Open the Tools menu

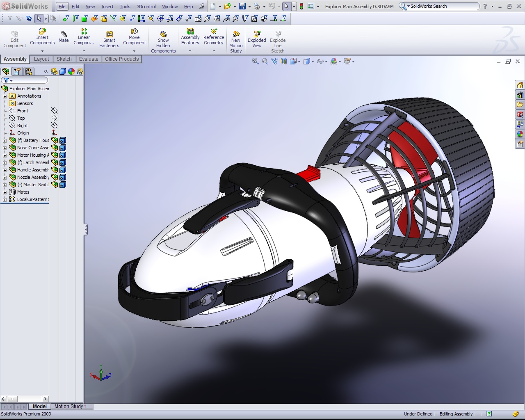pos(125,7)
